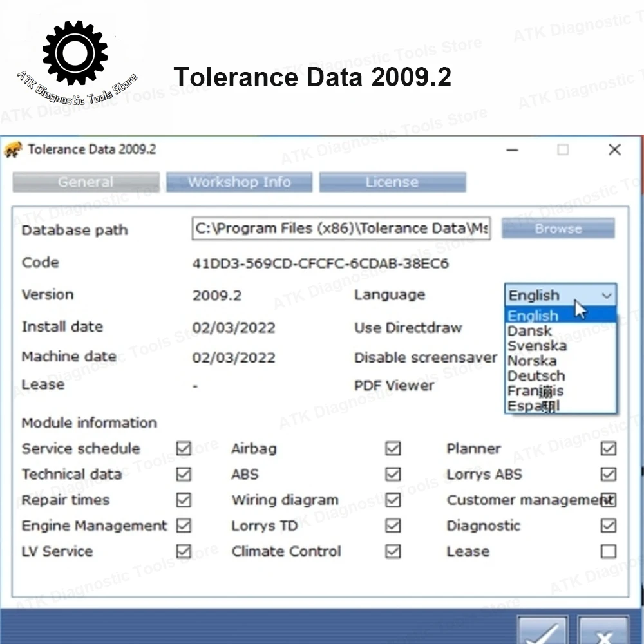Toggle the Diagnostic checkbox
This screenshot has width=644, height=644.
pyautogui.click(x=609, y=526)
